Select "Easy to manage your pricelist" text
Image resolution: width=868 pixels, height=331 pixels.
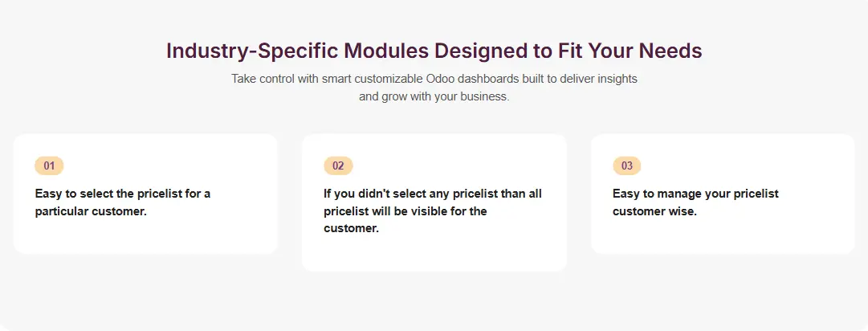tap(695, 194)
